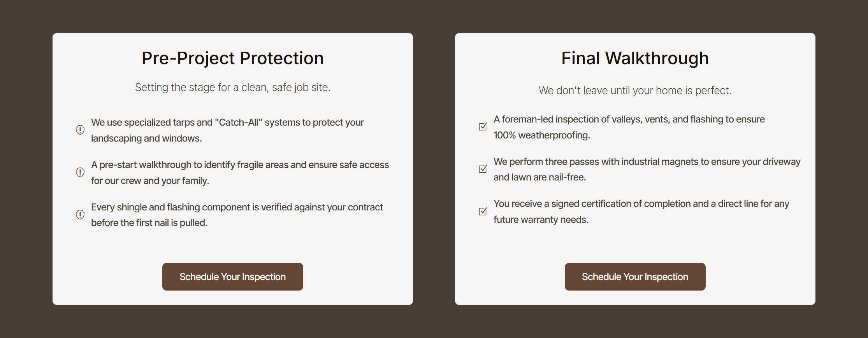Click the pre-start walkthrough fragile areas text
The width and height of the screenshot is (868, 338).
pyautogui.click(x=240, y=172)
